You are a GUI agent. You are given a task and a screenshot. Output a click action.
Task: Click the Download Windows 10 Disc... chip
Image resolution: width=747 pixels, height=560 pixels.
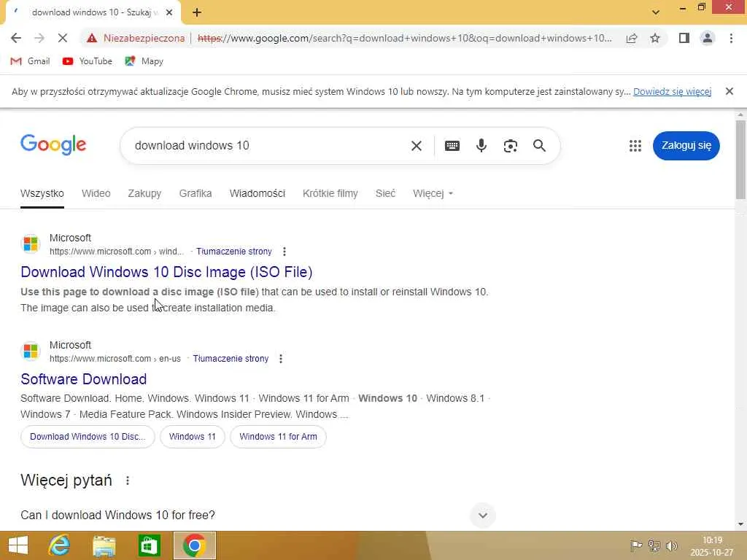(88, 437)
